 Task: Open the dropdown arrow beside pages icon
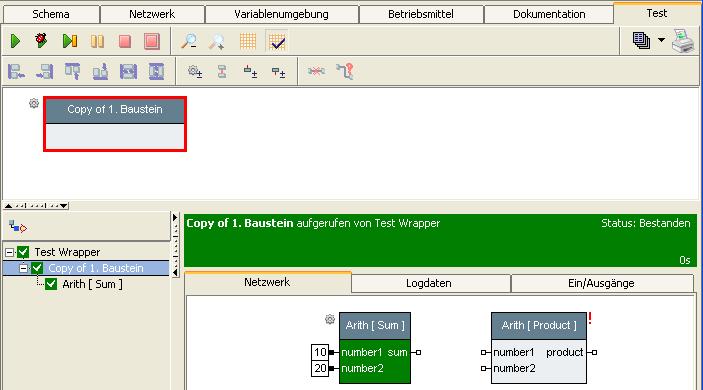pyautogui.click(x=661, y=40)
